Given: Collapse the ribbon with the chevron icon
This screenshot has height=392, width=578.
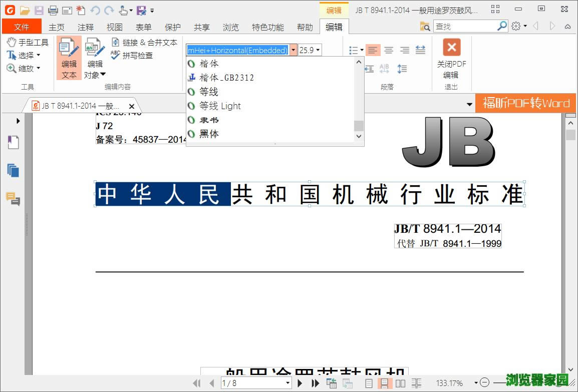Looking at the screenshot, I should coord(567,26).
